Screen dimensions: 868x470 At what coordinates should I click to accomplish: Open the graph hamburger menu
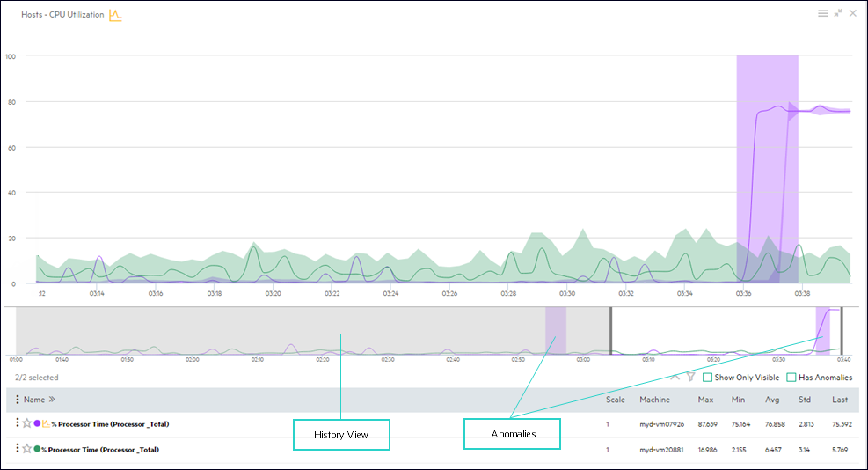[823, 13]
